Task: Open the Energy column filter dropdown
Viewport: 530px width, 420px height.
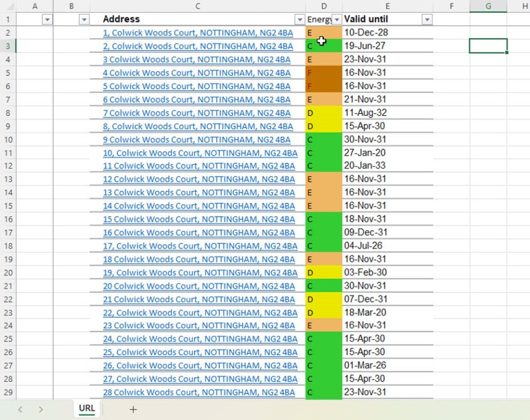Action: [336, 20]
